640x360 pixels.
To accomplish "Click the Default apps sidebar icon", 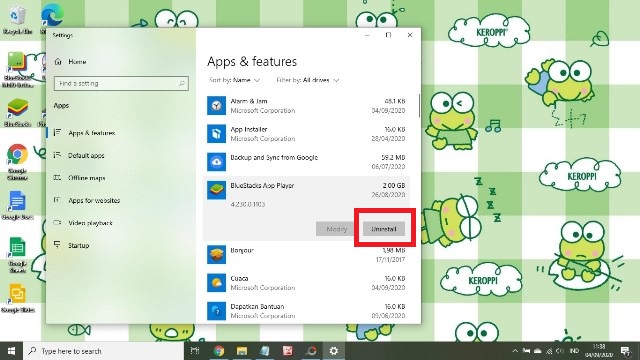I will coord(57,155).
